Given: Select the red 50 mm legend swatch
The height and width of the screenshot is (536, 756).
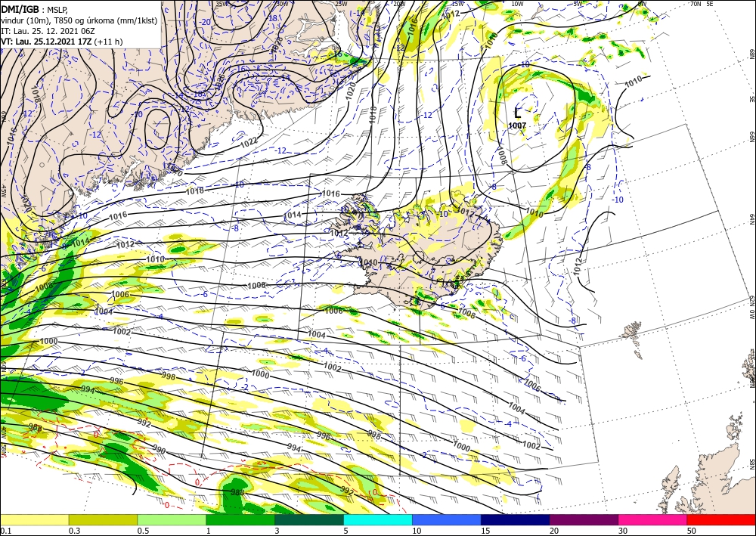Looking at the screenshot, I should 721,519.
